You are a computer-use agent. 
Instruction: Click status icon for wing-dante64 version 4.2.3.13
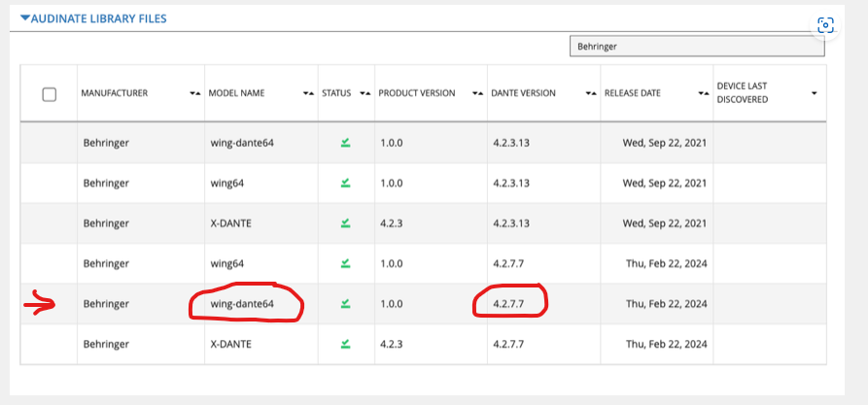coord(345,143)
